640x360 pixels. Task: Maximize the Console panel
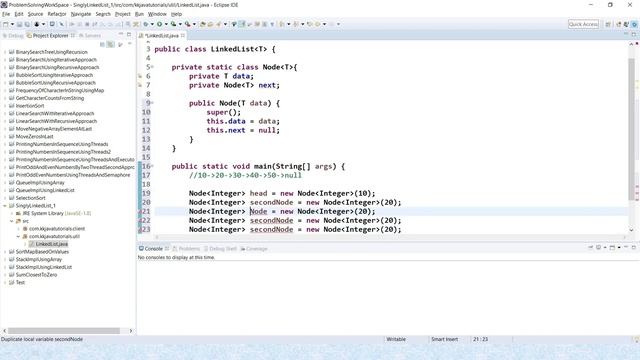point(634,247)
